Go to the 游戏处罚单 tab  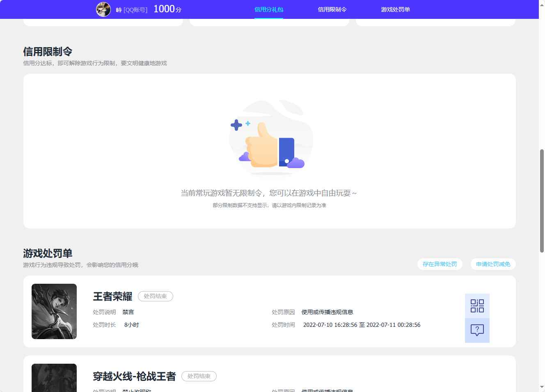[395, 9]
